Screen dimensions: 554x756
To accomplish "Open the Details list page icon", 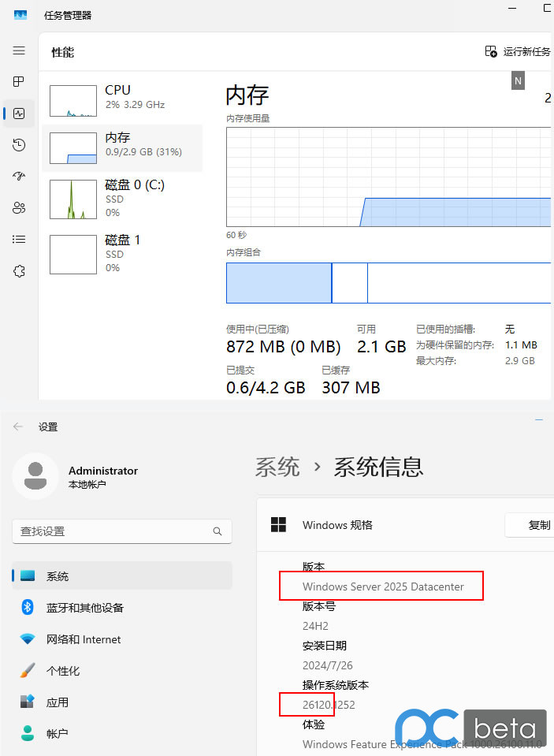I will (x=19, y=239).
